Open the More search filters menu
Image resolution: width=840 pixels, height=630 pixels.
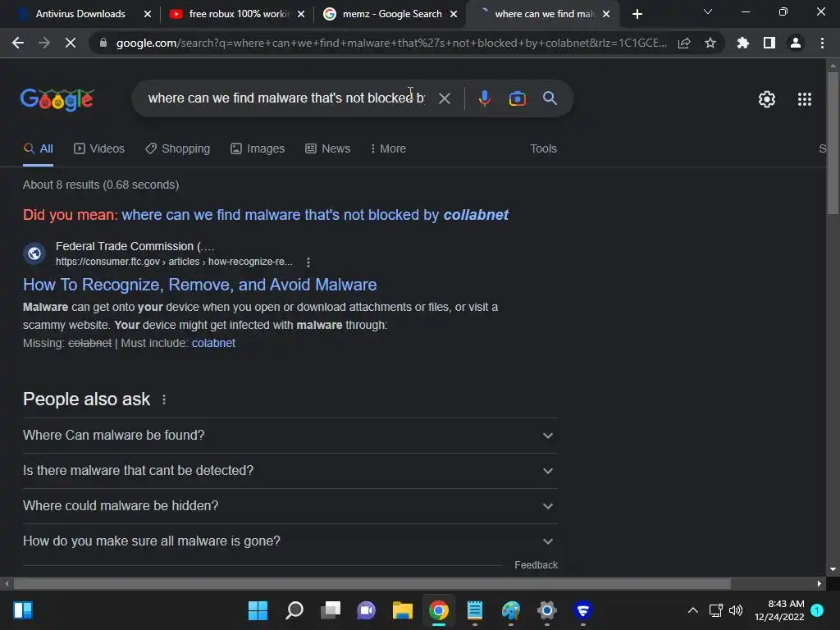[x=388, y=148]
